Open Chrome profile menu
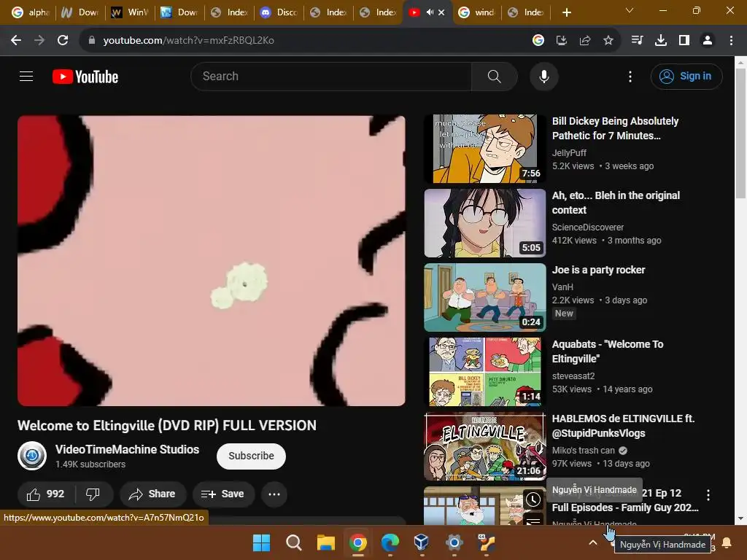The width and height of the screenshot is (747, 560). click(x=708, y=41)
